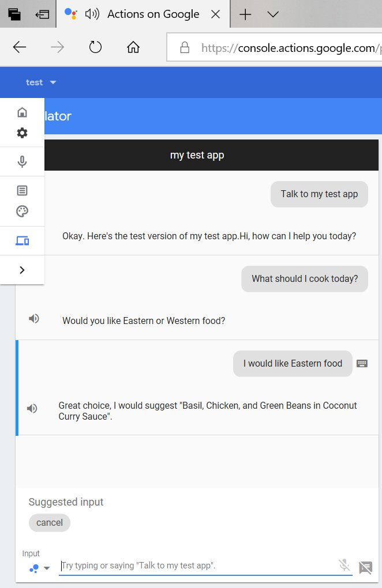Play audio for Great choice response
Screen dimensions: 382x588
pyautogui.click(x=32, y=408)
